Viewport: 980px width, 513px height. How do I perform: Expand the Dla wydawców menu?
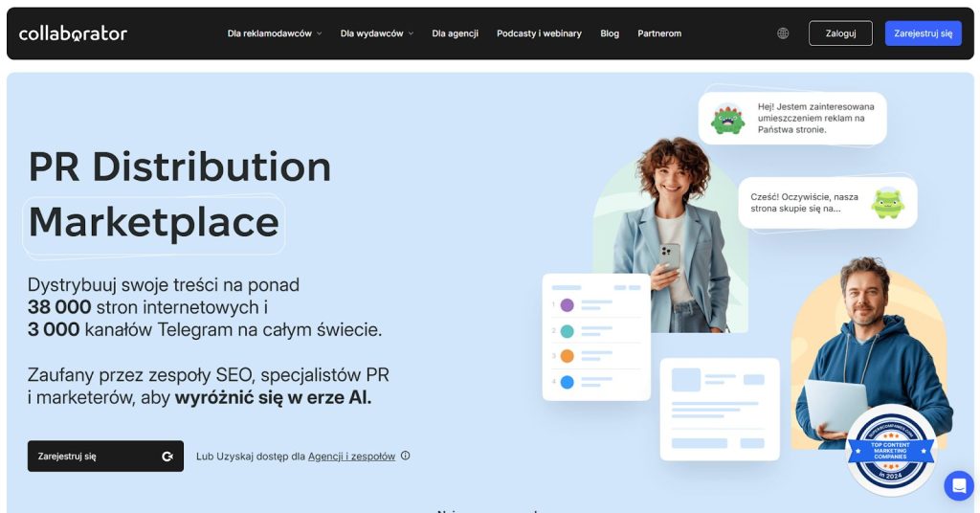377,33
